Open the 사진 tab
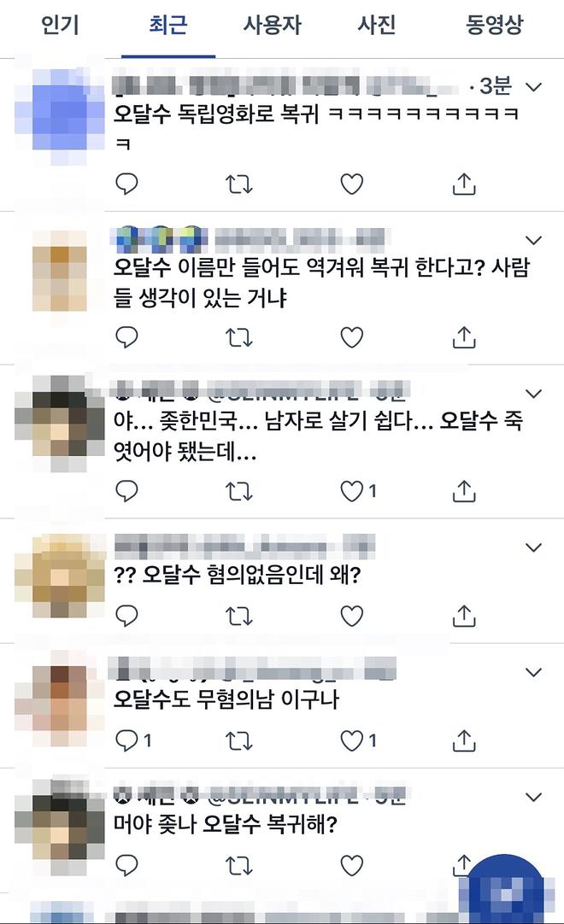 pos(376,26)
